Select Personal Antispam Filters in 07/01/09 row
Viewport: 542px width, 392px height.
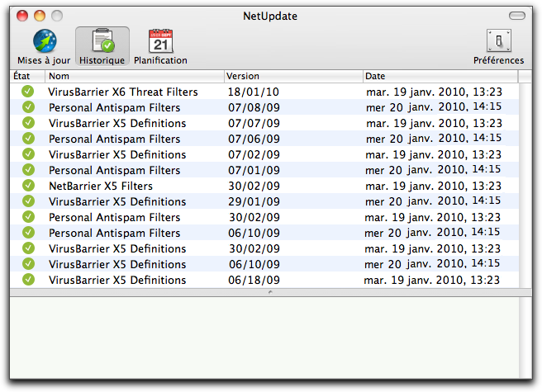[114, 171]
